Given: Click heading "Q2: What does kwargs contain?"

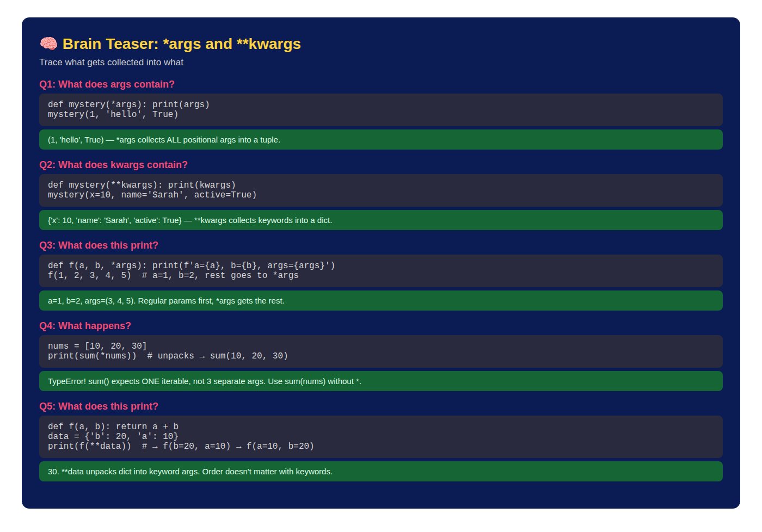Looking at the screenshot, I should [x=113, y=165].
